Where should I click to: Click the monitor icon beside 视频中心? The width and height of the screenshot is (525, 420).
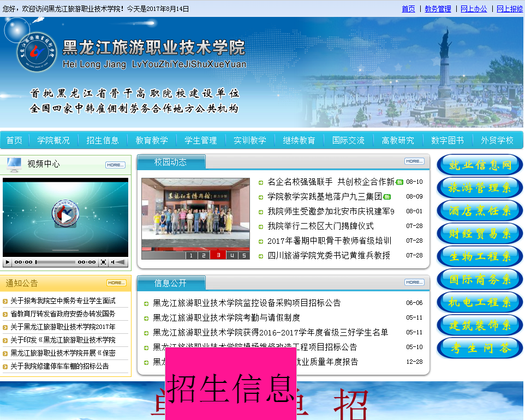pos(14,164)
